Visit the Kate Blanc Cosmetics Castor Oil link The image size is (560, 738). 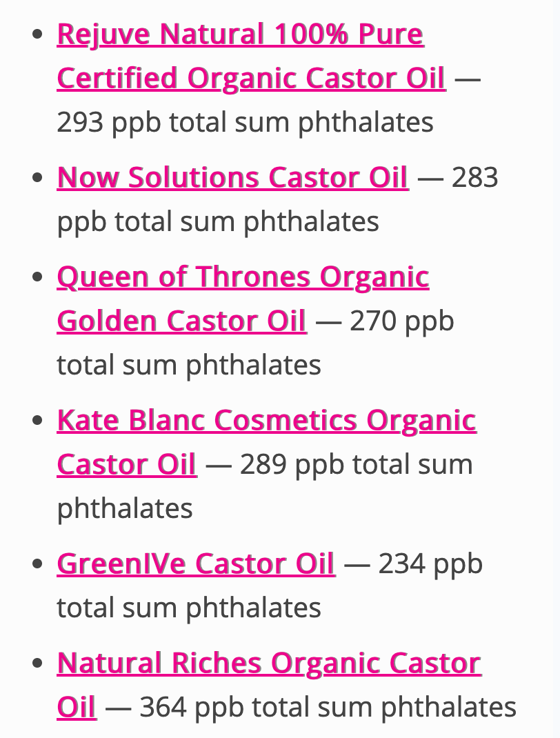(266, 420)
